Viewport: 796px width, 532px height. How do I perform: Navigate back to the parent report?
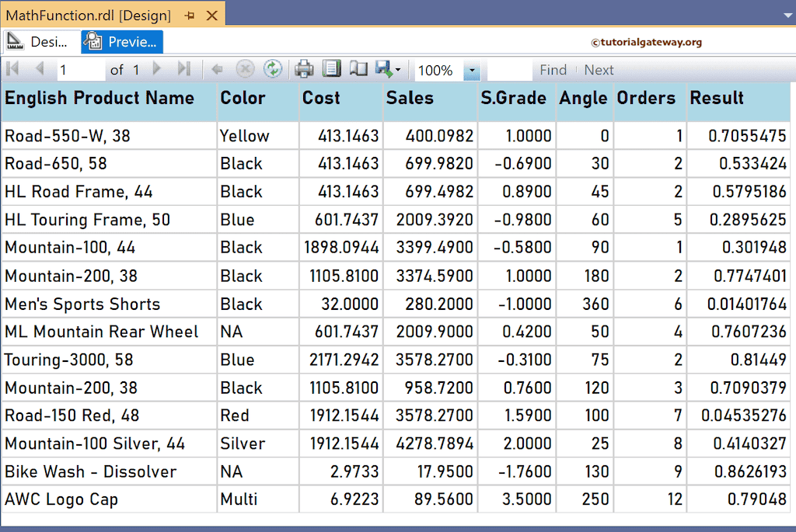[218, 69]
